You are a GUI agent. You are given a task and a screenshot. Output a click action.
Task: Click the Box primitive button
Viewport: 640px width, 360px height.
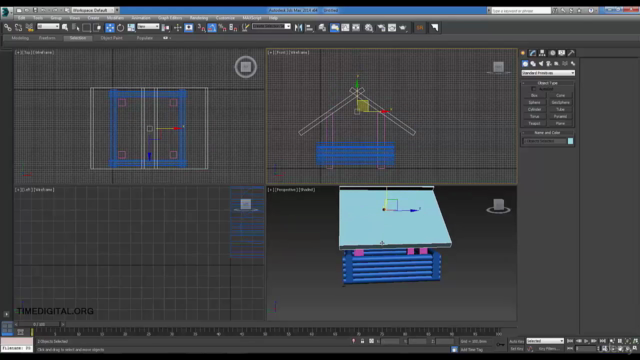pos(534,96)
